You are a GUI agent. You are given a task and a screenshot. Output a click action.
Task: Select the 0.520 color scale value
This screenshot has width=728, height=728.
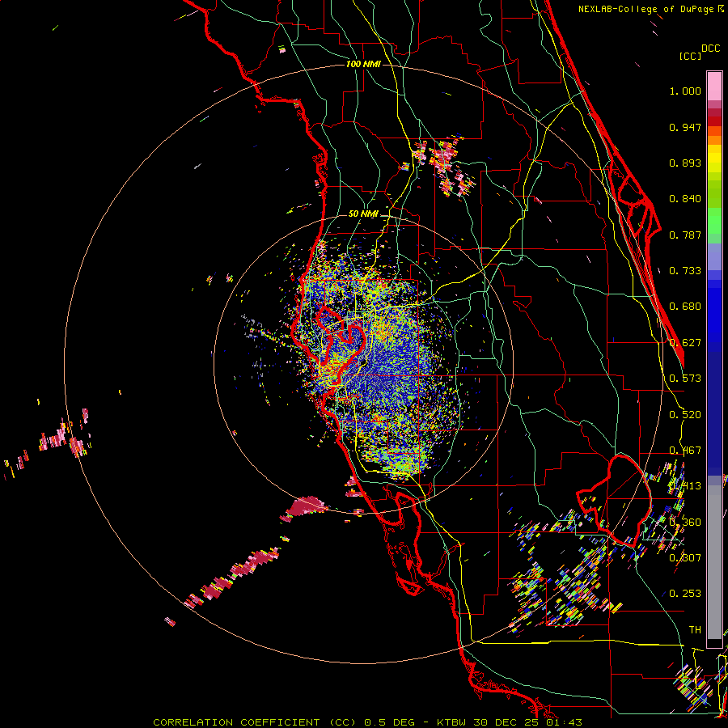pos(685,415)
